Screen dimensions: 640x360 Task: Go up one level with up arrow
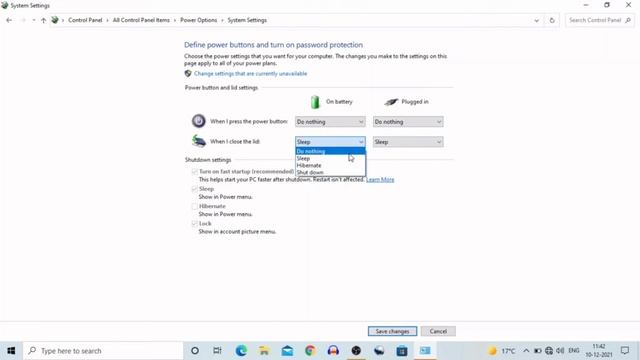[x=43, y=20]
